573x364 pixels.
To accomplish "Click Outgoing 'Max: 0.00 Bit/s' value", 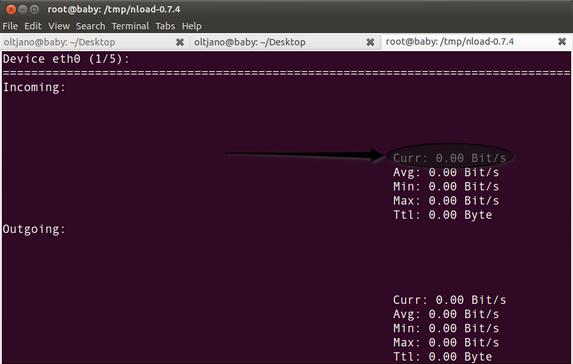I will pyautogui.click(x=446, y=342).
